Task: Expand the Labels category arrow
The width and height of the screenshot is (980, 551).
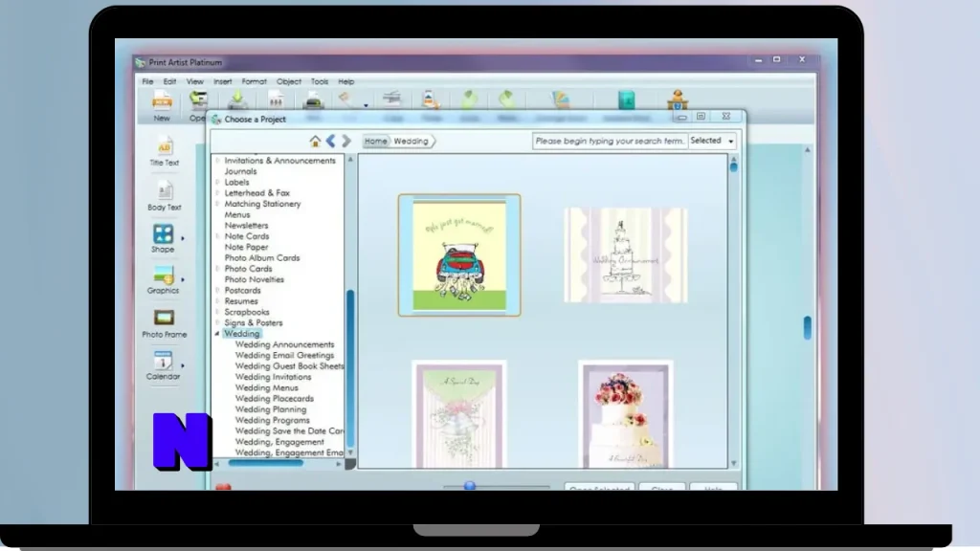Action: 217,183
